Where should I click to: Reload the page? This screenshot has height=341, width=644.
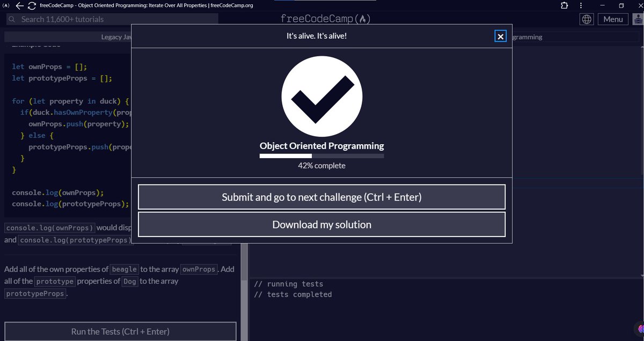click(x=32, y=5)
